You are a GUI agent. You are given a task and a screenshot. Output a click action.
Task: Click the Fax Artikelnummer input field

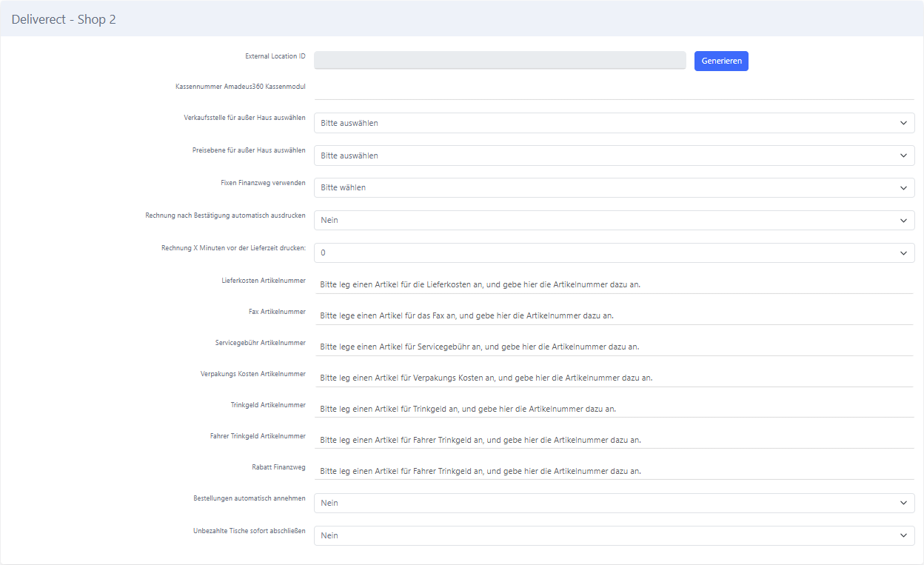click(615, 315)
